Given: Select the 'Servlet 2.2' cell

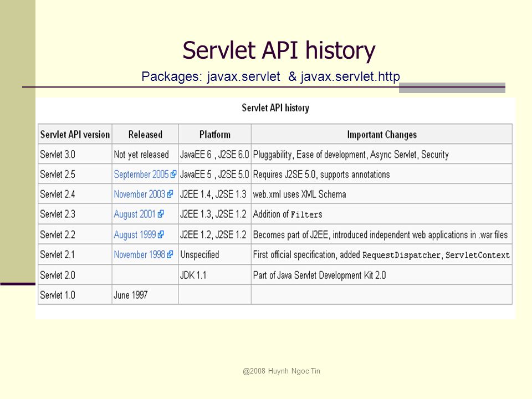Looking at the screenshot, I should (x=75, y=234).
